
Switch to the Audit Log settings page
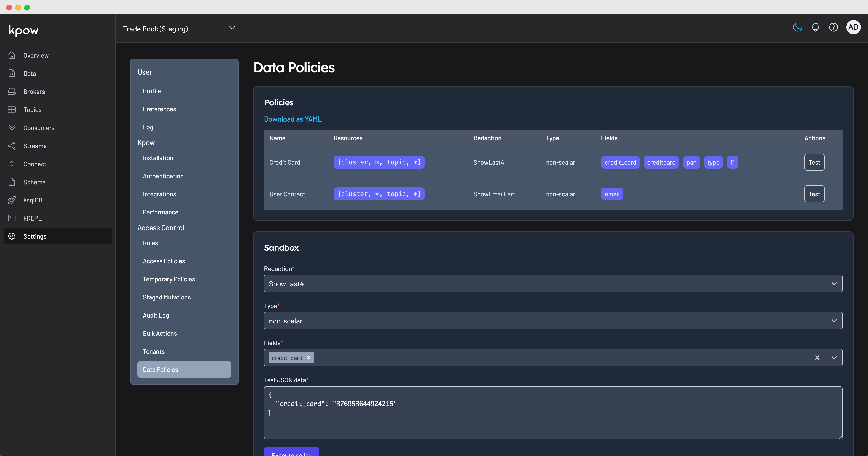[156, 315]
